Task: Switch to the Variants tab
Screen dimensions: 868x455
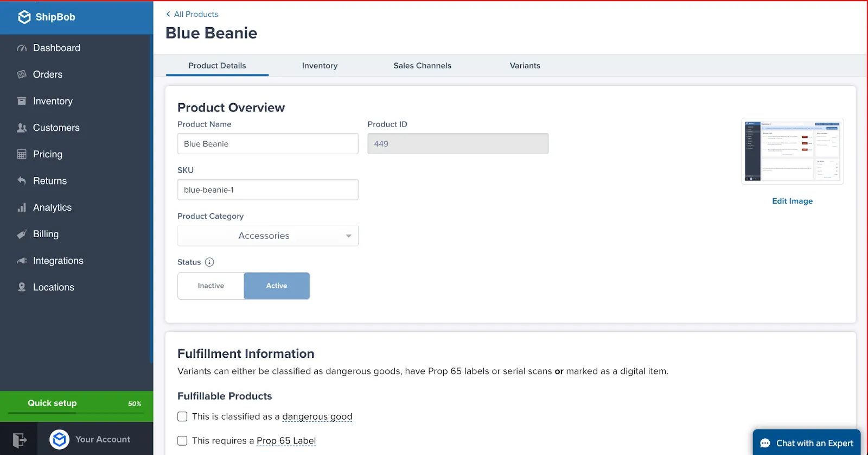Action: tap(525, 66)
